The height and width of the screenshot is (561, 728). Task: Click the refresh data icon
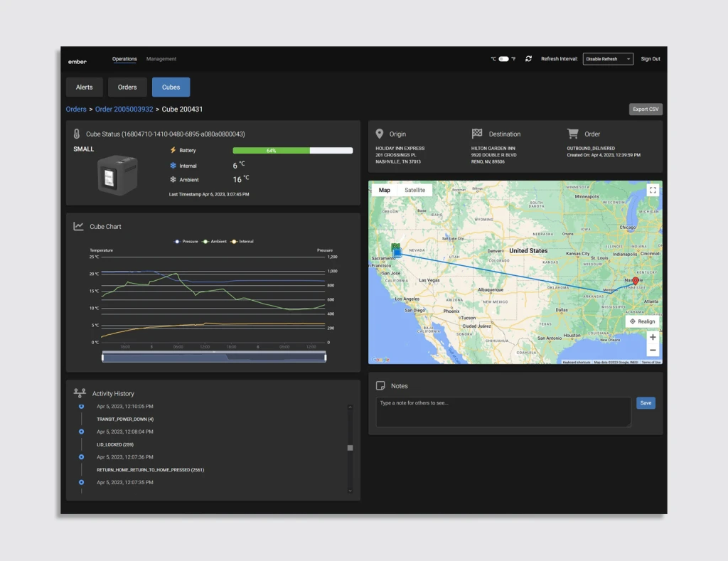(x=528, y=59)
